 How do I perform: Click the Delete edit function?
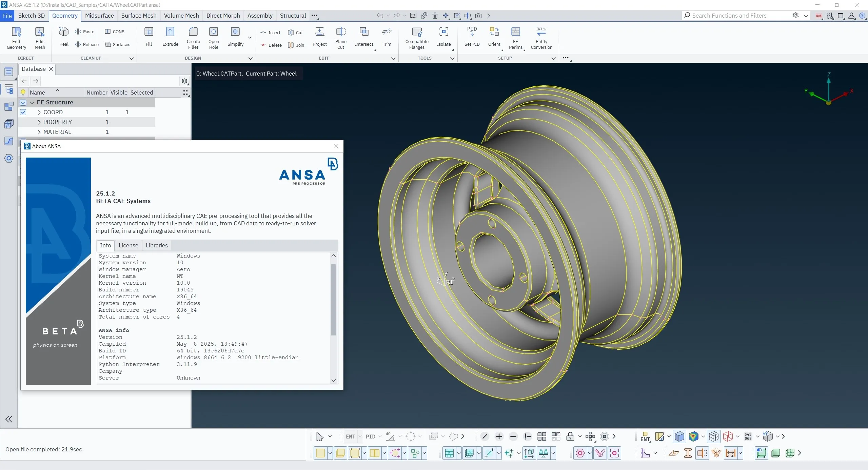coord(271,45)
